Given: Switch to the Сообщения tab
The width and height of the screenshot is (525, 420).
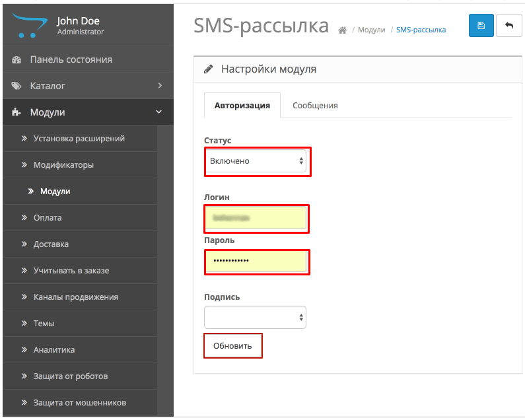Looking at the screenshot, I should (x=315, y=106).
